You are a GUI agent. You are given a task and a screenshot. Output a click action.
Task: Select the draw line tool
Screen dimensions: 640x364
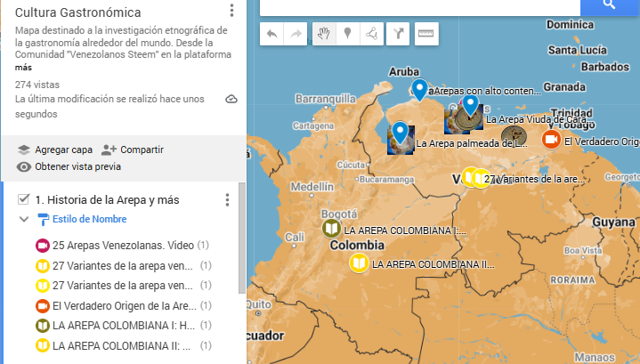tap(372, 34)
